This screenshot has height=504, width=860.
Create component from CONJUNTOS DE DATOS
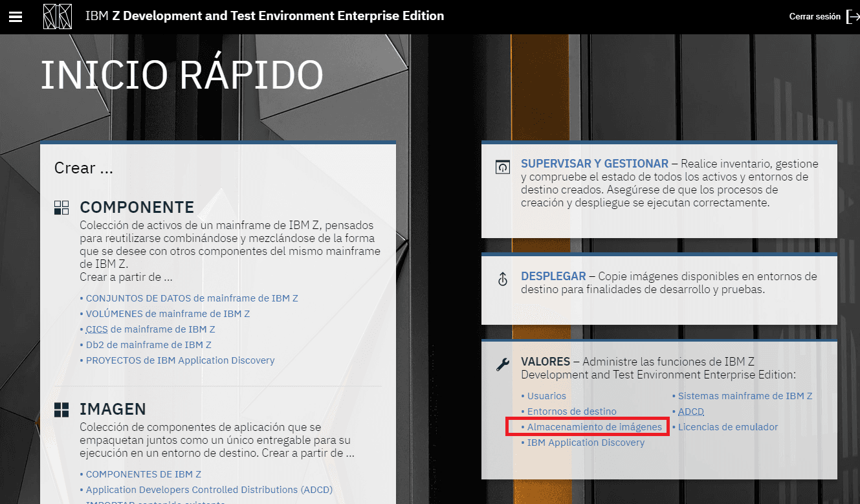point(192,298)
